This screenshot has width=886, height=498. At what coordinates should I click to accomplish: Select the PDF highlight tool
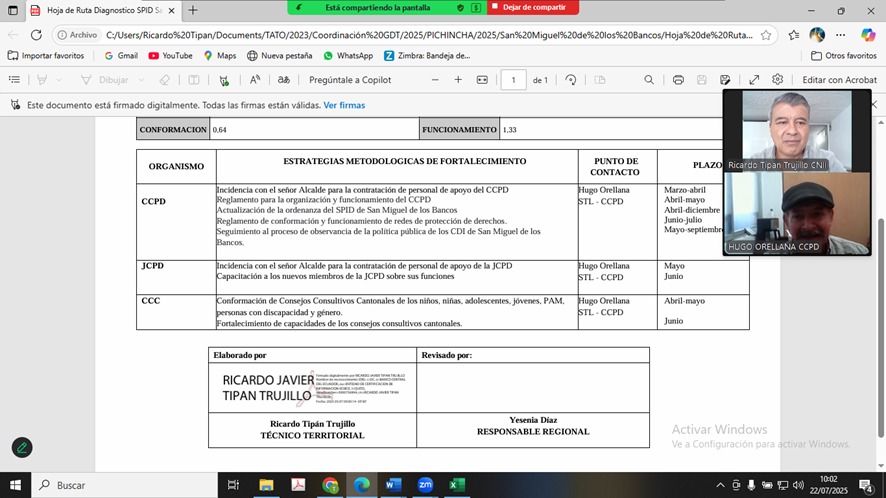(x=42, y=80)
